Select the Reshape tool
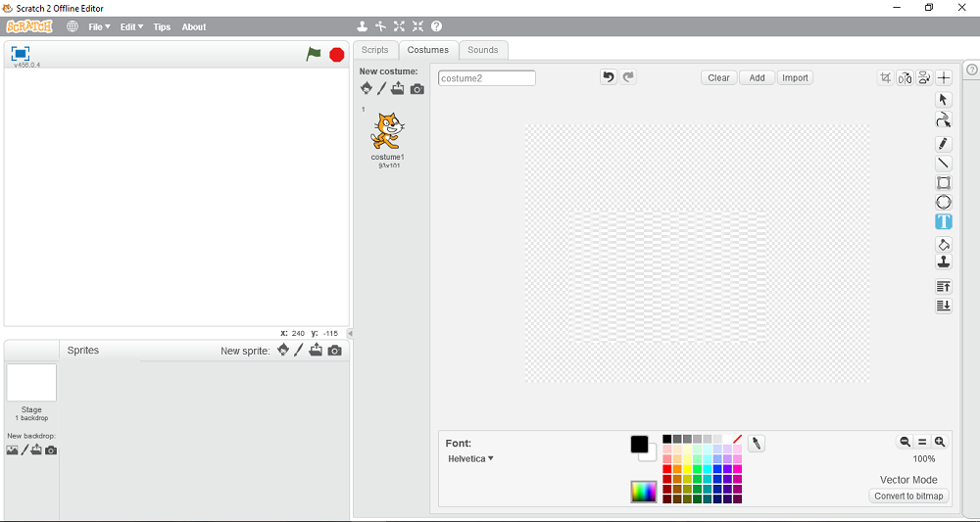This screenshot has width=980, height=522. tap(944, 119)
